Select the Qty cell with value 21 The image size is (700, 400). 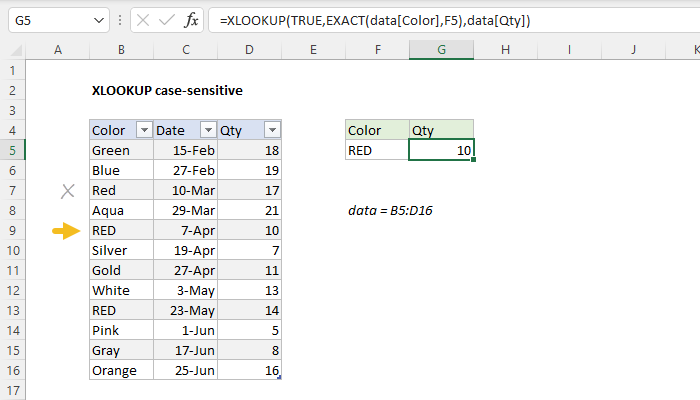pyautogui.click(x=250, y=210)
